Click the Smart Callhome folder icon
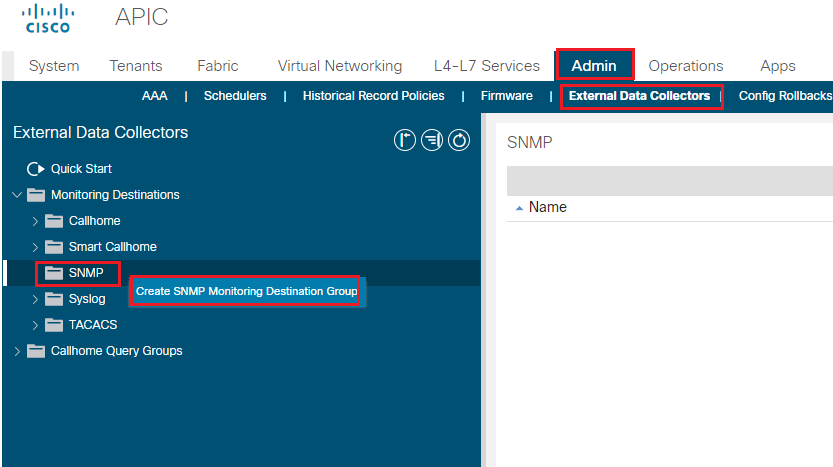The width and height of the screenshot is (833, 467). 54,247
